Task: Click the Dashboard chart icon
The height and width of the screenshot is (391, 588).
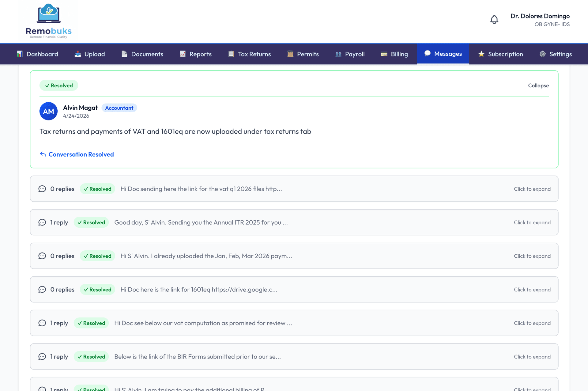Action: click(x=20, y=54)
